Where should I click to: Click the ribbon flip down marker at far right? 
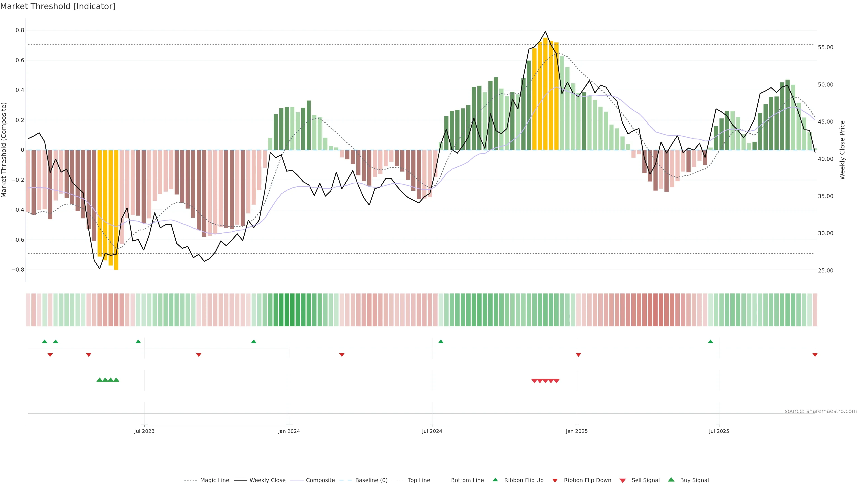click(815, 355)
